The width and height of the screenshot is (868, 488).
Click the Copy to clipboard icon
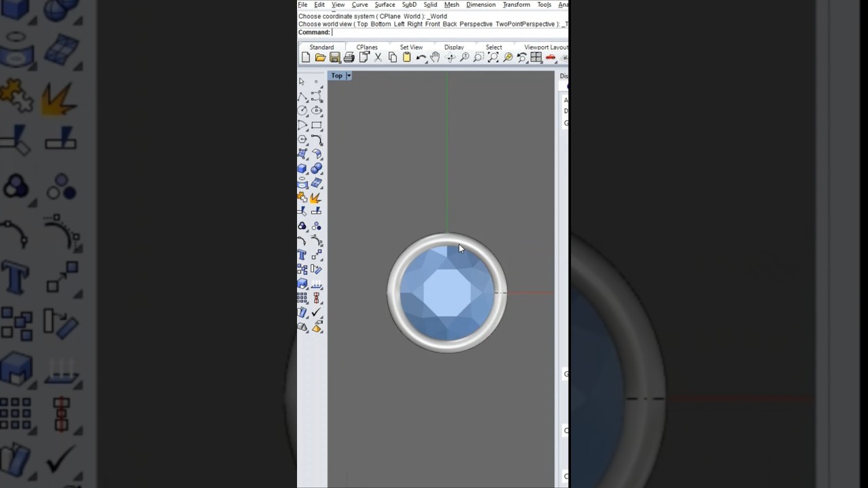(393, 58)
